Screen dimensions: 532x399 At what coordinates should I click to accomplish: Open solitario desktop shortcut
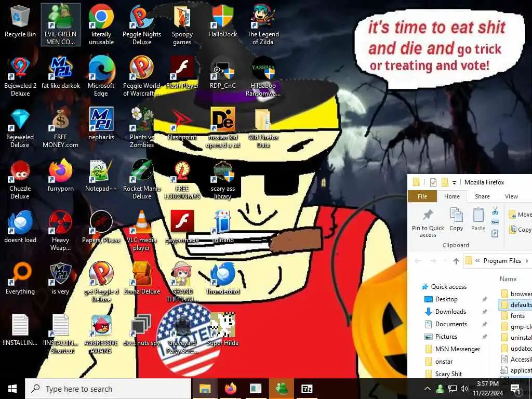click(222, 228)
